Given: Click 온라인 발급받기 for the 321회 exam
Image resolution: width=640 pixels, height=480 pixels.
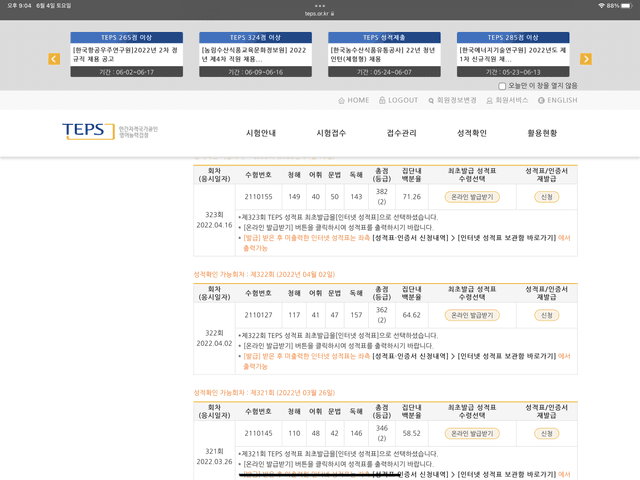Looking at the screenshot, I should pyautogui.click(x=472, y=434).
